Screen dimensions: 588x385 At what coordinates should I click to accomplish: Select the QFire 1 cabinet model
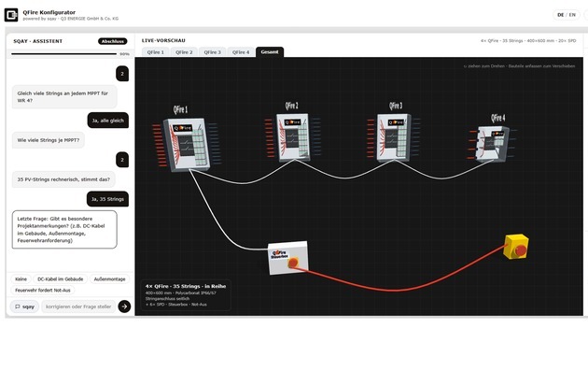point(187,145)
